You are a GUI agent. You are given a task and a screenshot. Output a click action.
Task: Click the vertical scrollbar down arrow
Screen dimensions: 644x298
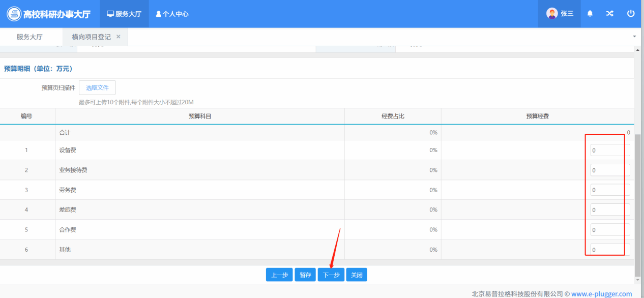pos(638,280)
